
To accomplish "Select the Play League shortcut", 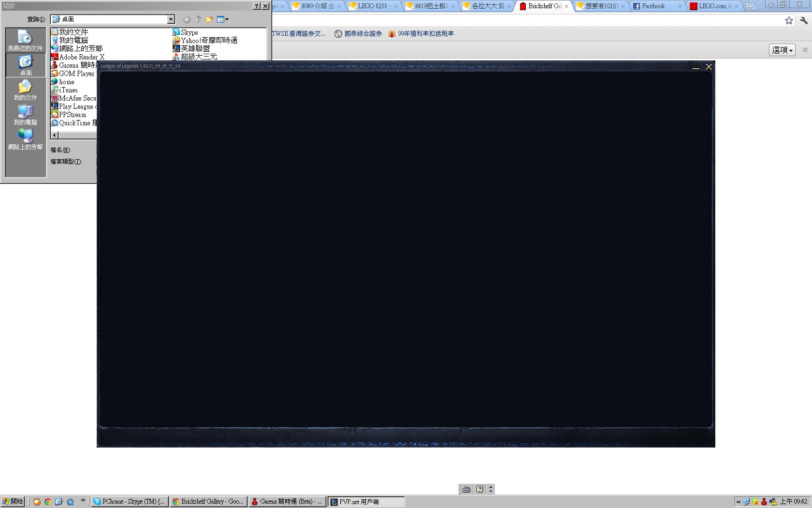I will [x=74, y=106].
